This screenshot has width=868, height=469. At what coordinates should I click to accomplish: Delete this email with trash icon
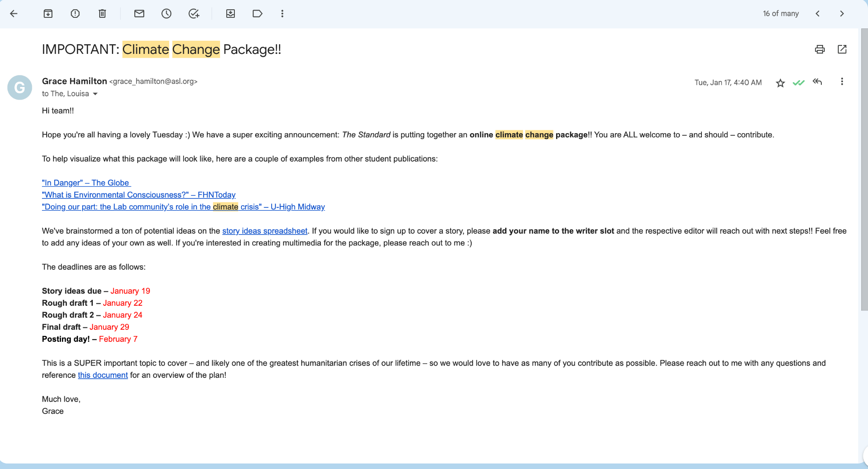[x=102, y=14]
